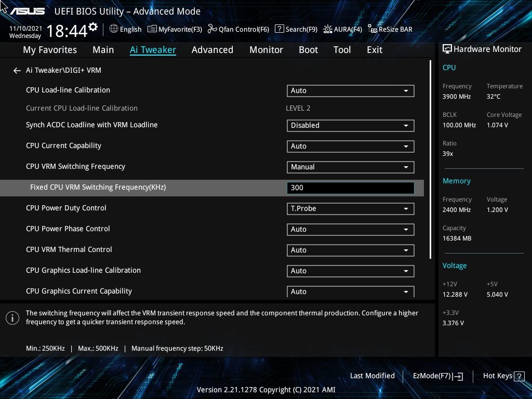Switch to the Main tab

click(103, 50)
